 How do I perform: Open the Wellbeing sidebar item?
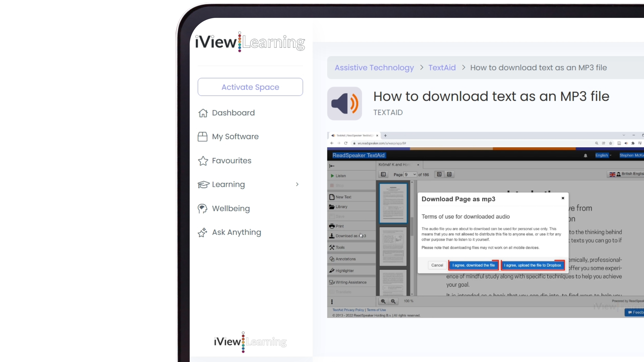(x=224, y=208)
